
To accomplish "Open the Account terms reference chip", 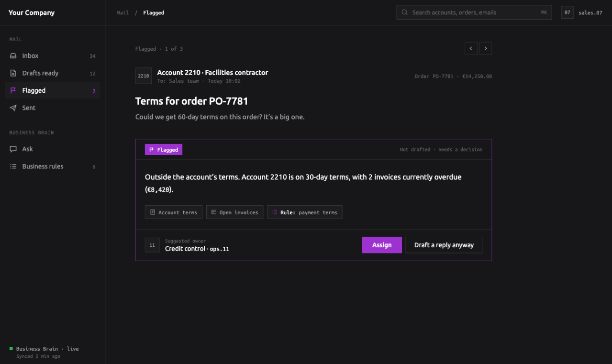I will pos(174,212).
